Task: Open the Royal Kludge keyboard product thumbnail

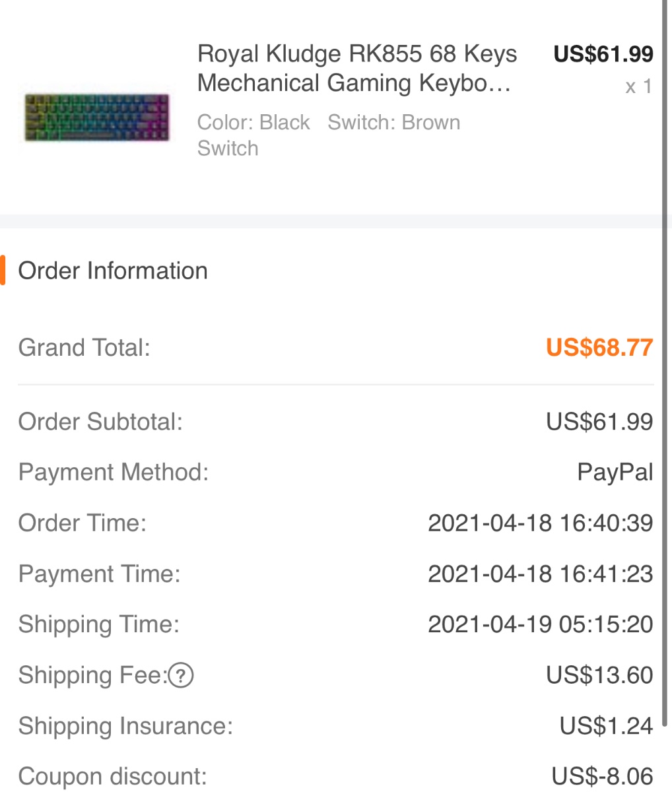Action: point(97,118)
